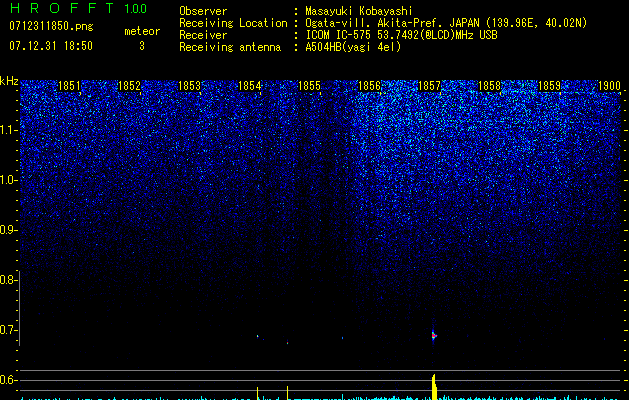The width and height of the screenshot is (629, 400).
Task: Click the 1852 time marker
Action: pyautogui.click(x=130, y=86)
